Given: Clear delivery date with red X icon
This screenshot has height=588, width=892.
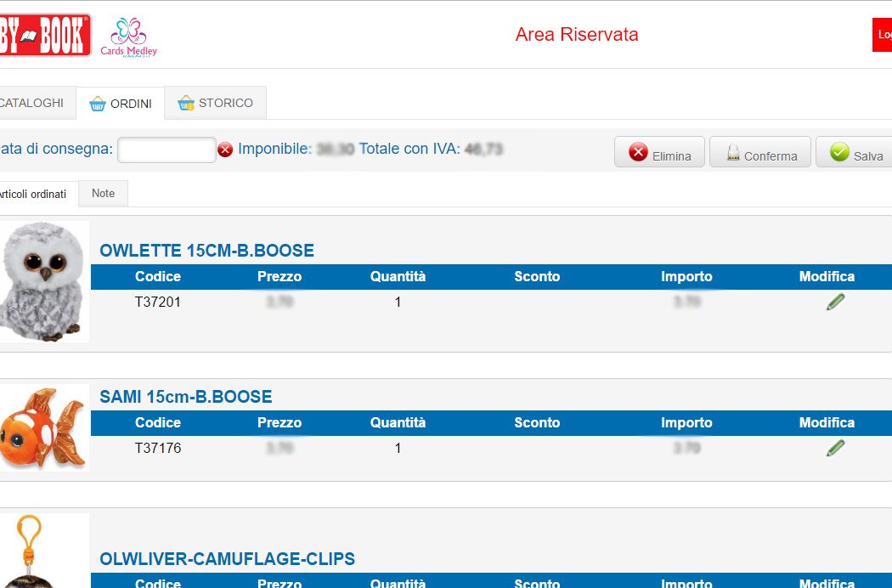Looking at the screenshot, I should coord(225,150).
